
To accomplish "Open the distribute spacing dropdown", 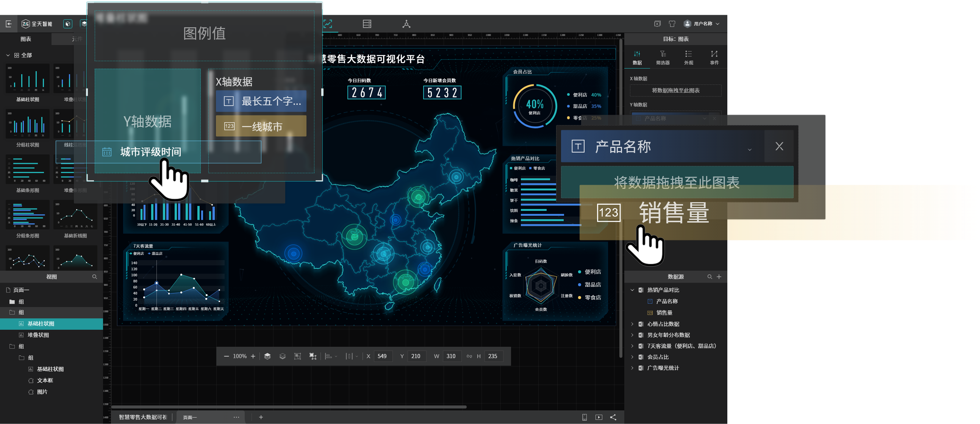I will (x=352, y=356).
